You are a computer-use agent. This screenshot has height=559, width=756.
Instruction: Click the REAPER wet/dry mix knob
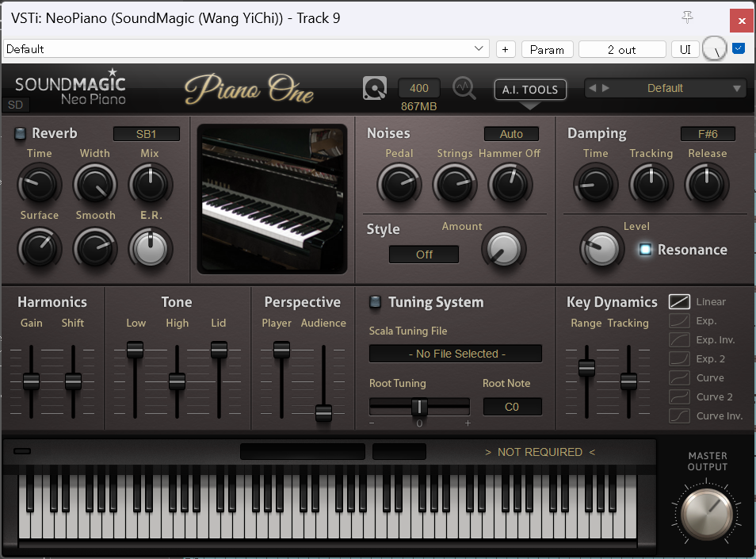pos(715,48)
